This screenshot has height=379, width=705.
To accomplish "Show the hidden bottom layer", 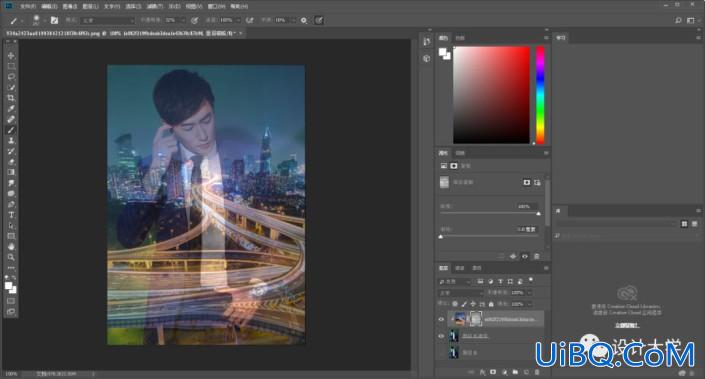I will click(x=441, y=352).
